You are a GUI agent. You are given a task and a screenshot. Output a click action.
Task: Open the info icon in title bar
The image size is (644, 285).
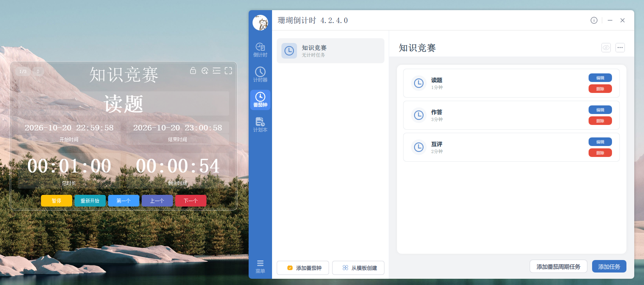click(x=594, y=20)
